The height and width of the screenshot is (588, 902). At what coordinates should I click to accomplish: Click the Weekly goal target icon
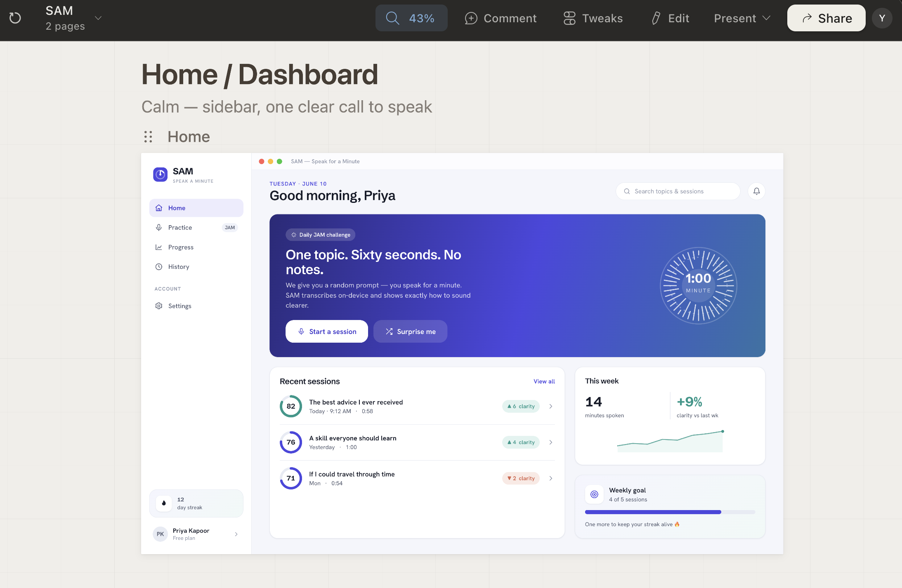[594, 494]
